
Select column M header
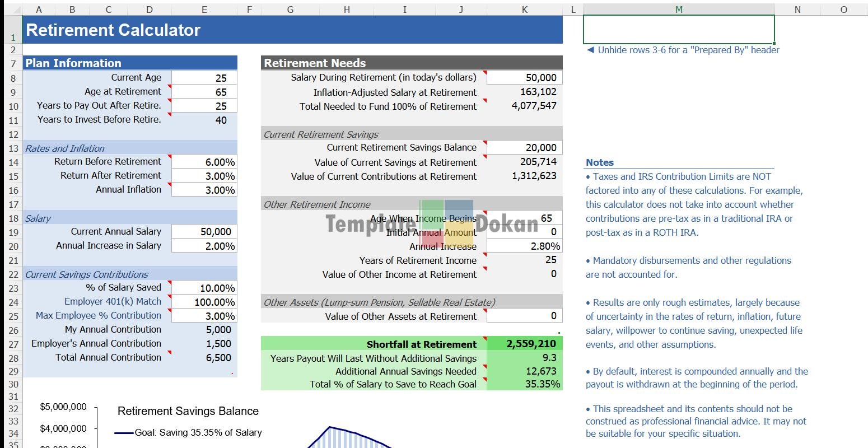[x=679, y=10]
